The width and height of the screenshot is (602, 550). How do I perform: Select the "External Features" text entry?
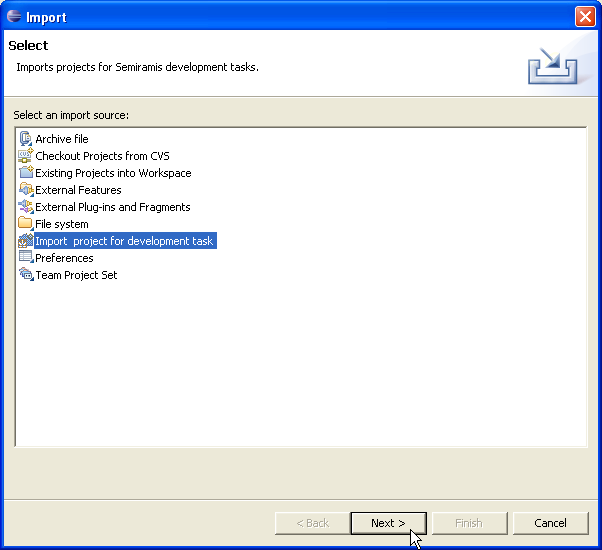[x=78, y=190]
